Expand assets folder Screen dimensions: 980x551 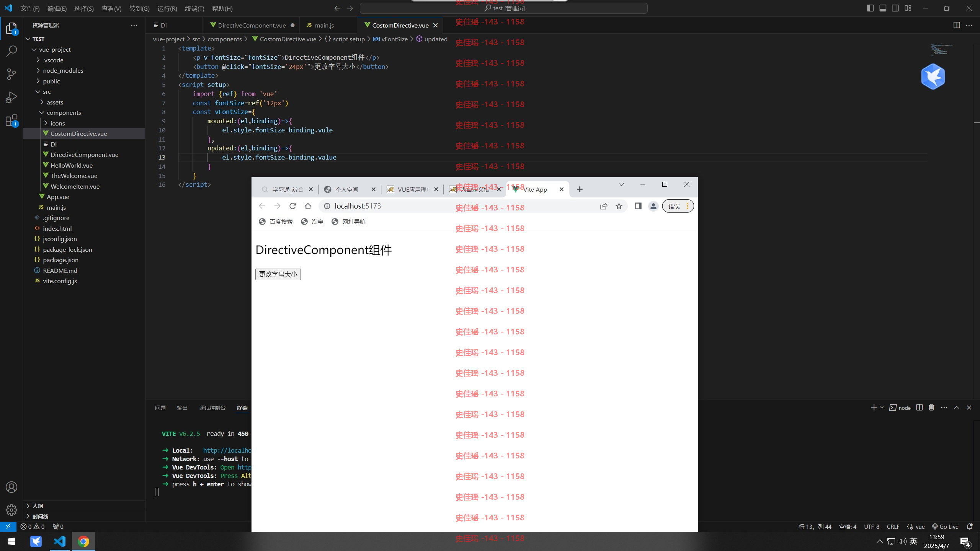42,102
